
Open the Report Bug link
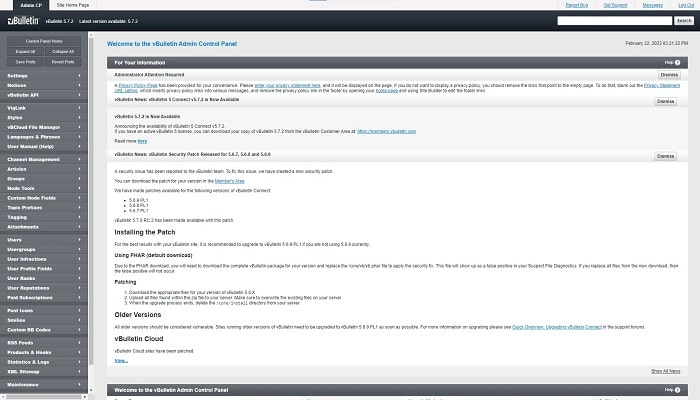coord(577,5)
